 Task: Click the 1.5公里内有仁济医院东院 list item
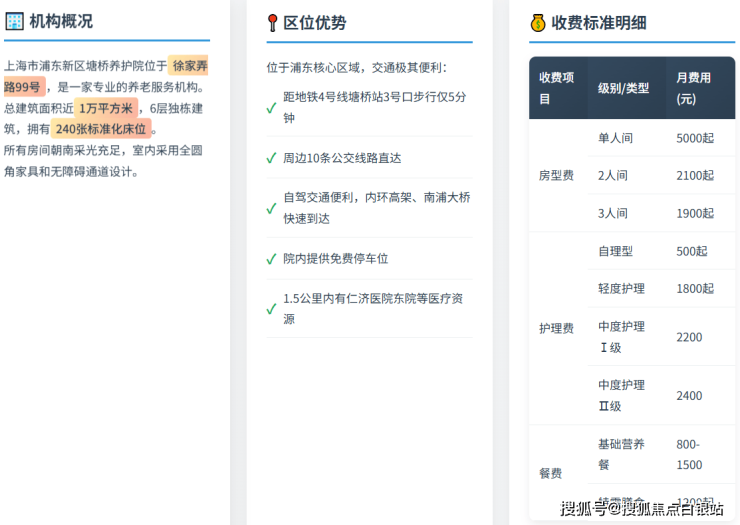[x=370, y=309]
